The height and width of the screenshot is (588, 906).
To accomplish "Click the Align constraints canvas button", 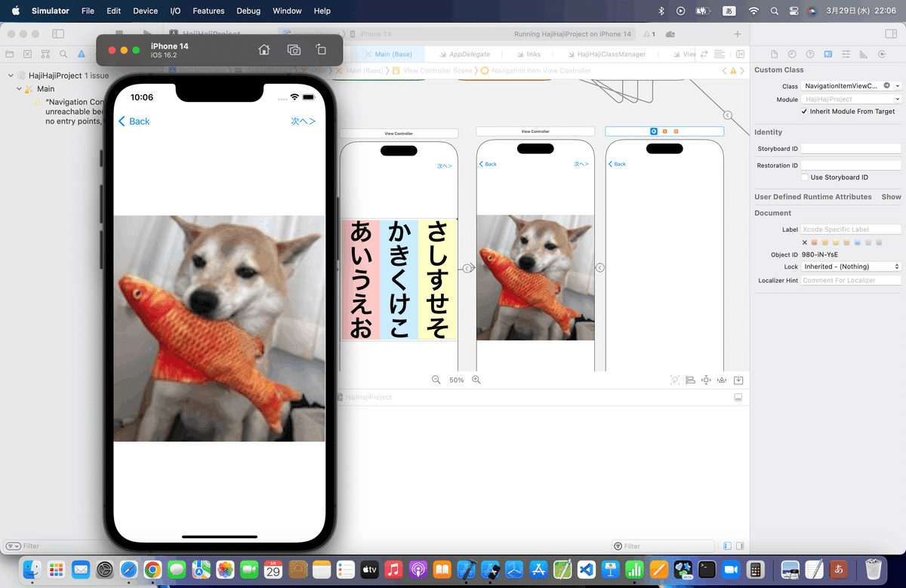I will [690, 380].
